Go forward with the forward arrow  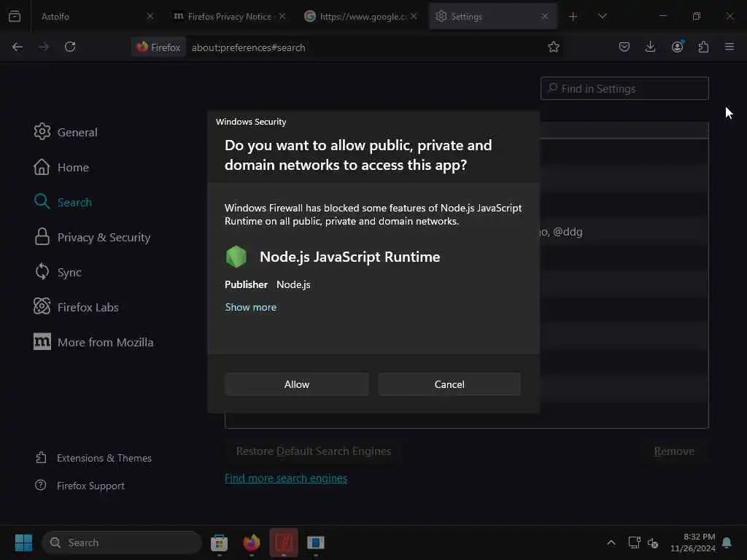click(43, 47)
